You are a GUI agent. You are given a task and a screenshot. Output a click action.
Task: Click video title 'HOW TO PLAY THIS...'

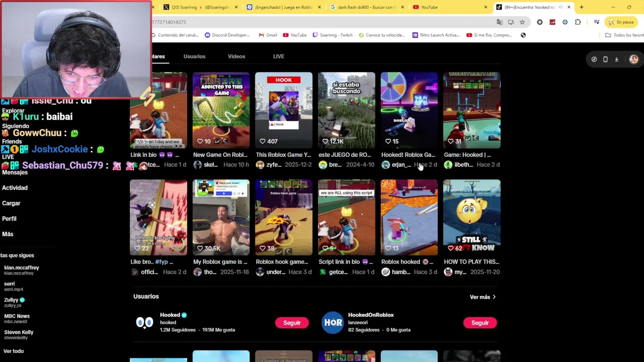[x=471, y=262]
